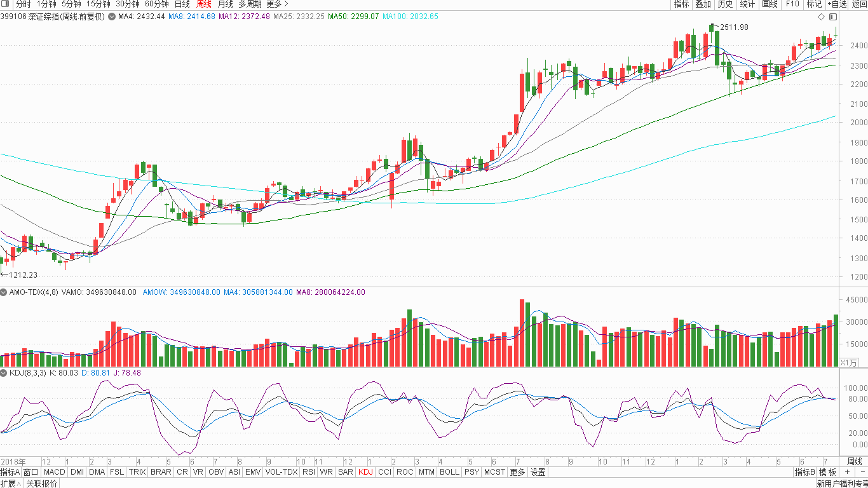Select the ASI indicator
The height and width of the screenshot is (488, 868).
[234, 472]
